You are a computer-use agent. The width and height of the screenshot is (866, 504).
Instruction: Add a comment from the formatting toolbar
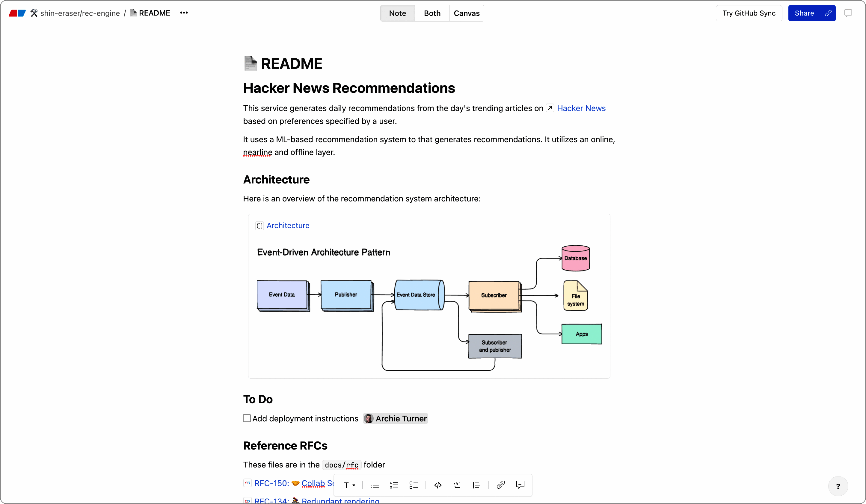[520, 485]
